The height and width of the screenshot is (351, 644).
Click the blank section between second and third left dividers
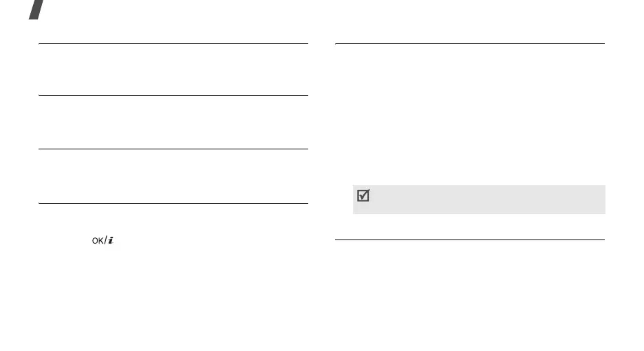click(173, 123)
